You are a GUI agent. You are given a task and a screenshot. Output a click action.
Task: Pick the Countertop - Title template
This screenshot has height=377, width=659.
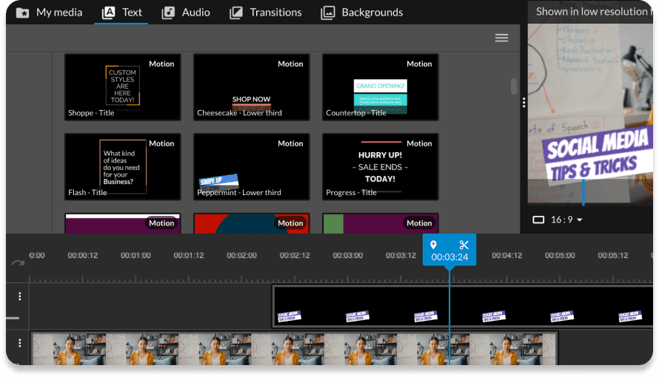point(380,87)
